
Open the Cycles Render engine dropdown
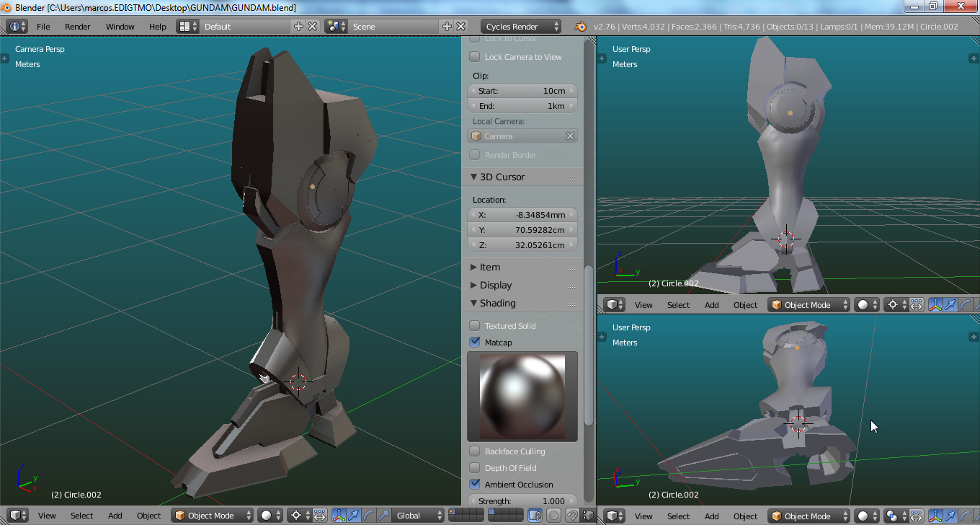point(521,27)
